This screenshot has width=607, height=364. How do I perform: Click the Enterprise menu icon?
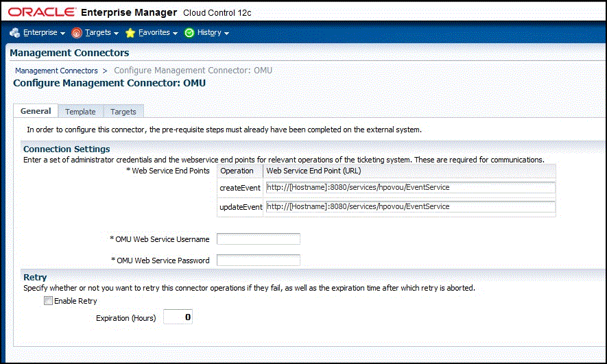(x=14, y=33)
